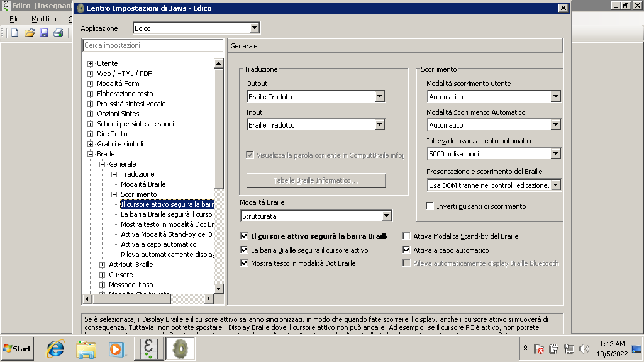Open the Input Braille Tradotto dropdown

pyautogui.click(x=379, y=125)
